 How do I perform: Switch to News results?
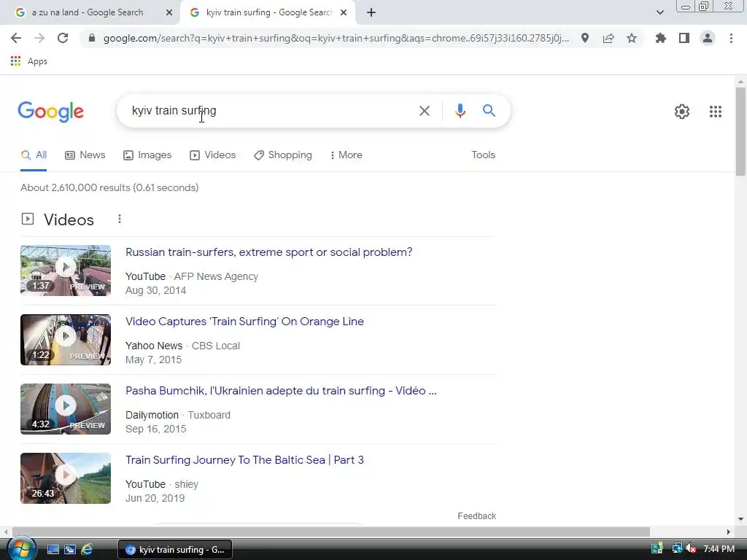pos(85,155)
